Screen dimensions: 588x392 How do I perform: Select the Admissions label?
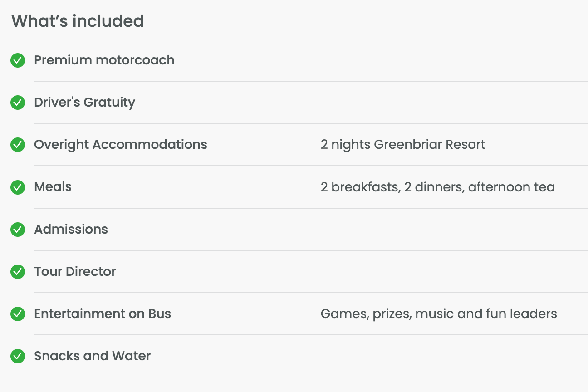click(71, 230)
